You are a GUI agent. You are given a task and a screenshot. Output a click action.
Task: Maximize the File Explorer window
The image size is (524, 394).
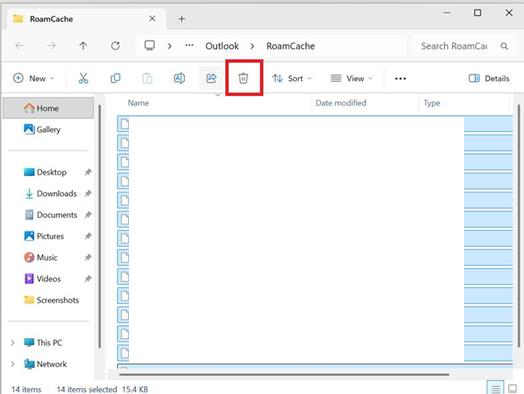pyautogui.click(x=478, y=13)
